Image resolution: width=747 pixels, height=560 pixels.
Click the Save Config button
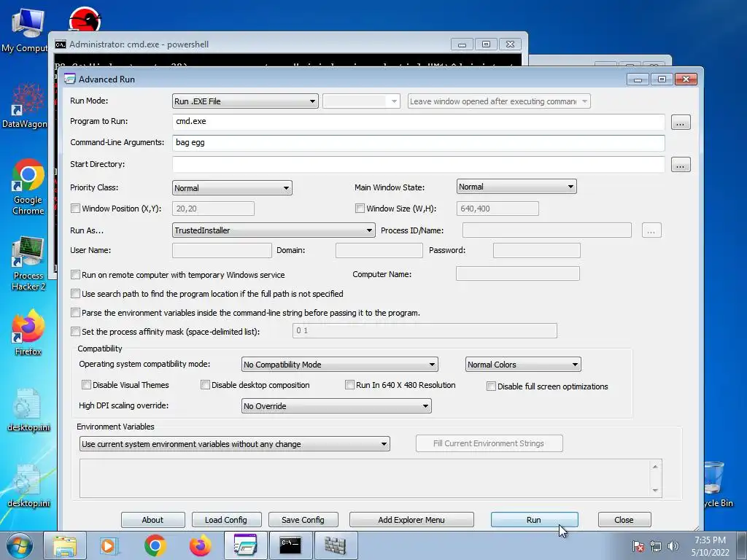[x=303, y=519]
